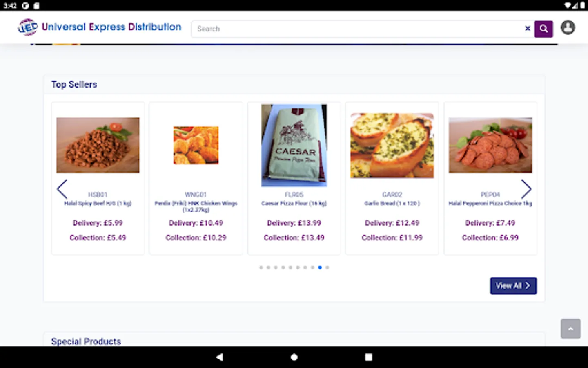588x368 pixels.
Task: Click the View All button
Action: point(513,286)
